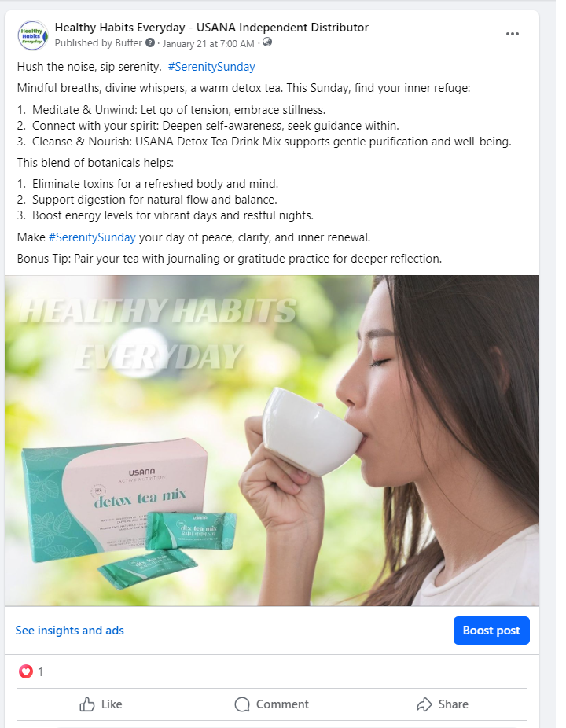Click the heart reaction icon

(x=26, y=671)
